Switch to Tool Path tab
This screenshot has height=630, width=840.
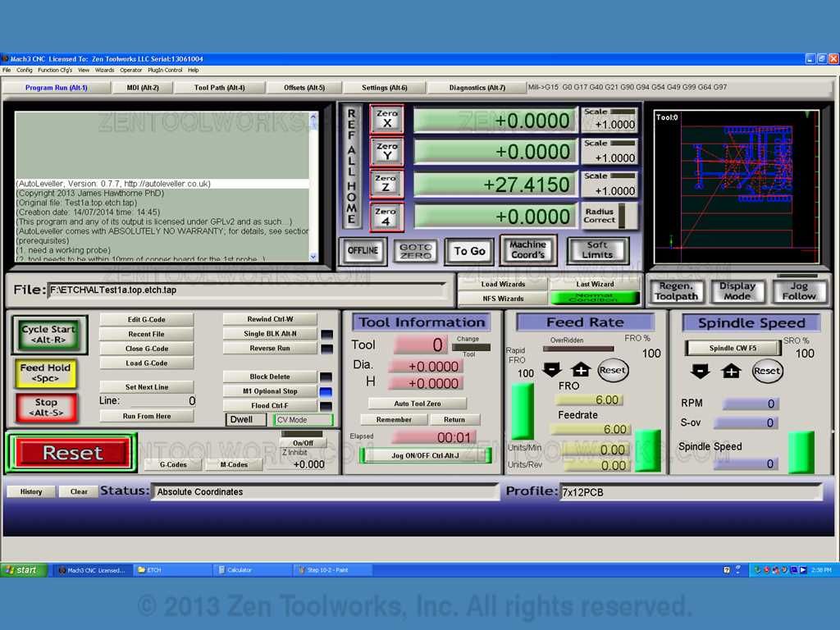coord(220,87)
